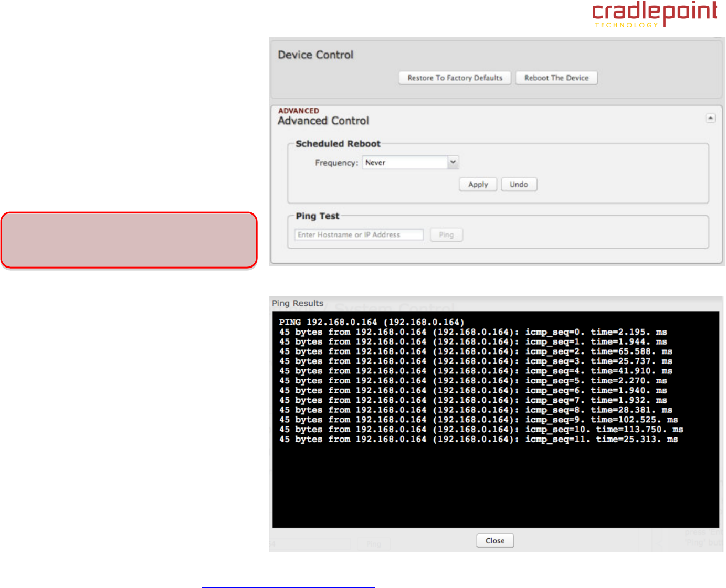
Task: Click the Frequency label
Action: click(x=336, y=163)
